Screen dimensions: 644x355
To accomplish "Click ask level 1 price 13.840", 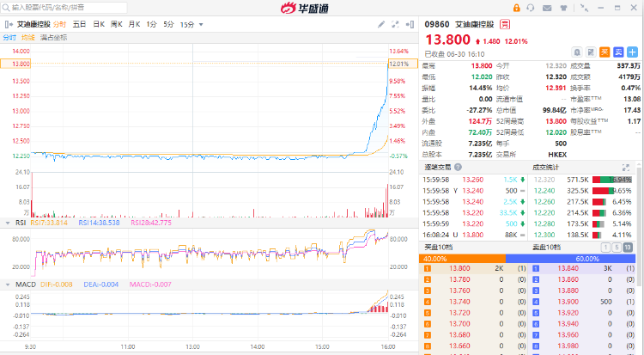I will tap(568, 268).
